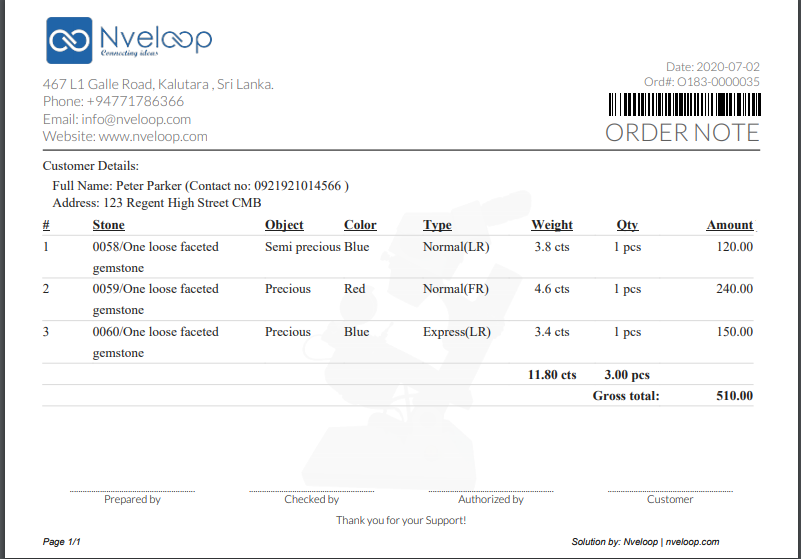Click the 11.80 cts total weight
This screenshot has width=801, height=559.
pos(552,375)
